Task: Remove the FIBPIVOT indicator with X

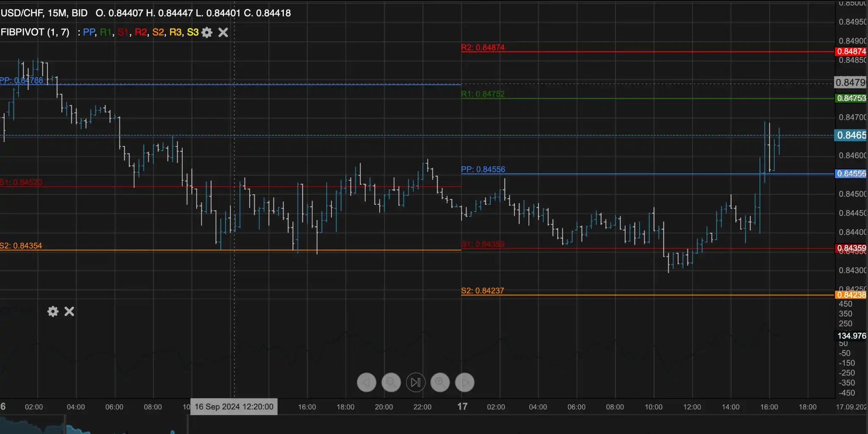Action: 223,33
